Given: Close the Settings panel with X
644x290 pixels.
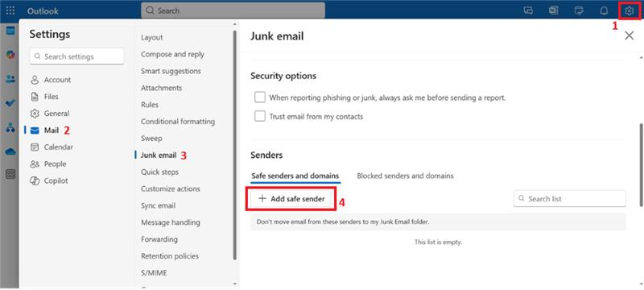Looking at the screenshot, I should 629,35.
